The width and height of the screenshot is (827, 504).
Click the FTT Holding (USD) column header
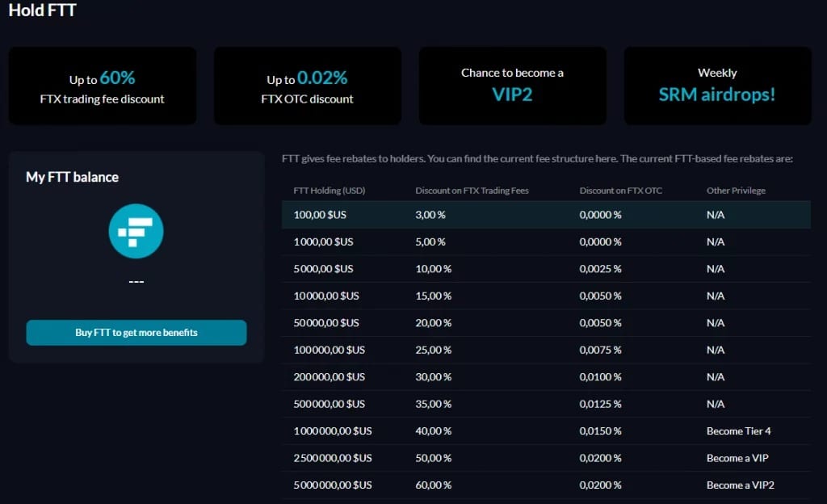point(330,191)
